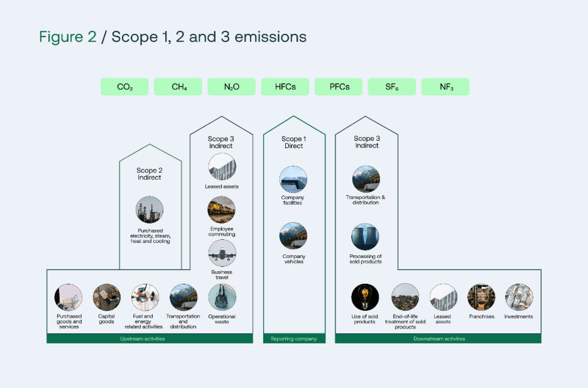This screenshot has height=388, width=588.
Task: Select the Franchises icon
Action: (x=481, y=297)
